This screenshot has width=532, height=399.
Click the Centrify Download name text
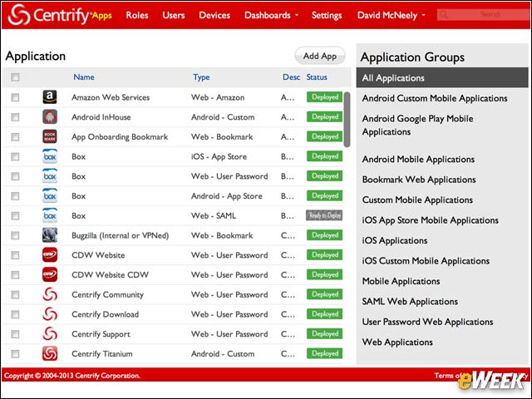(106, 314)
